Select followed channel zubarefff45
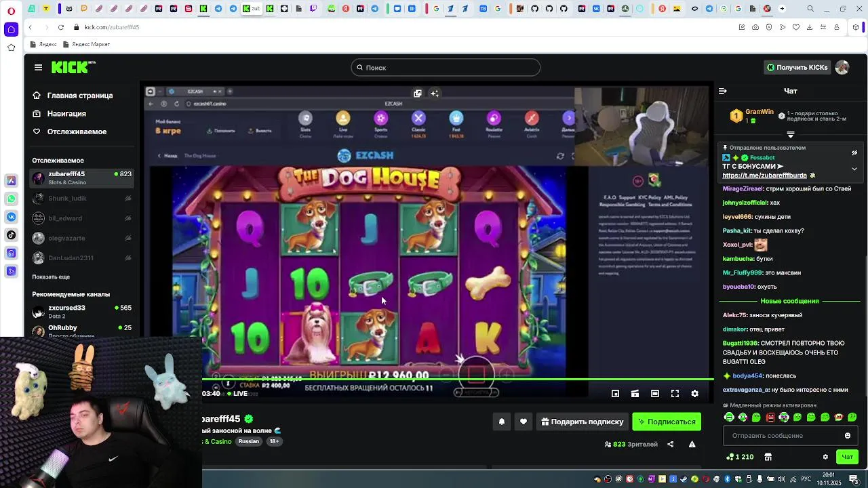This screenshot has width=868, height=488. coord(81,178)
